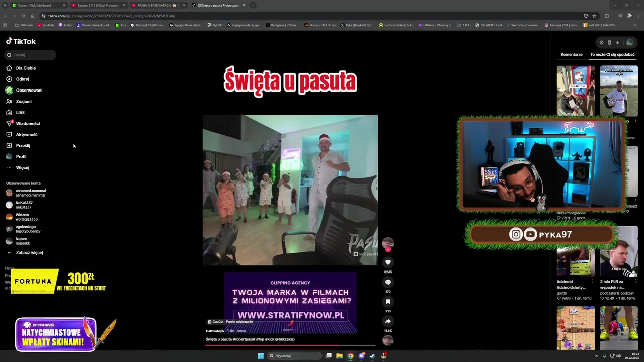The height and width of the screenshot is (362, 644).
Task: Open the Home - FACEIT.com bookmark
Action: click(320, 25)
